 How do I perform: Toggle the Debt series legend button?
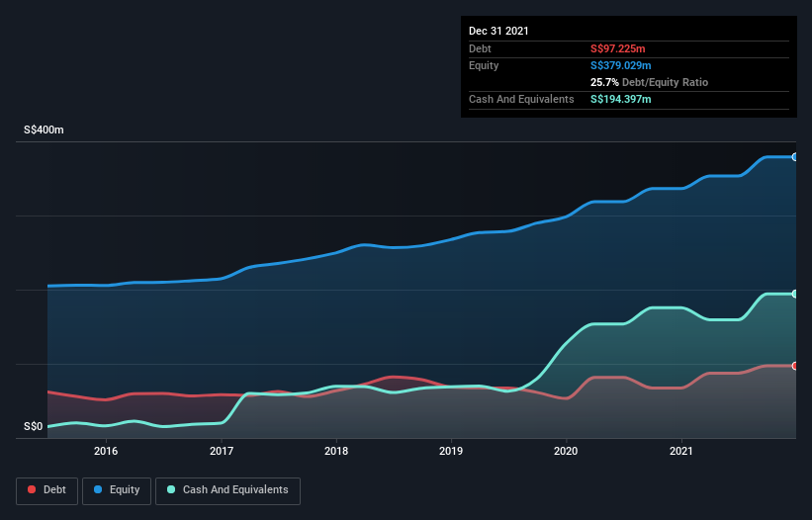(47, 490)
